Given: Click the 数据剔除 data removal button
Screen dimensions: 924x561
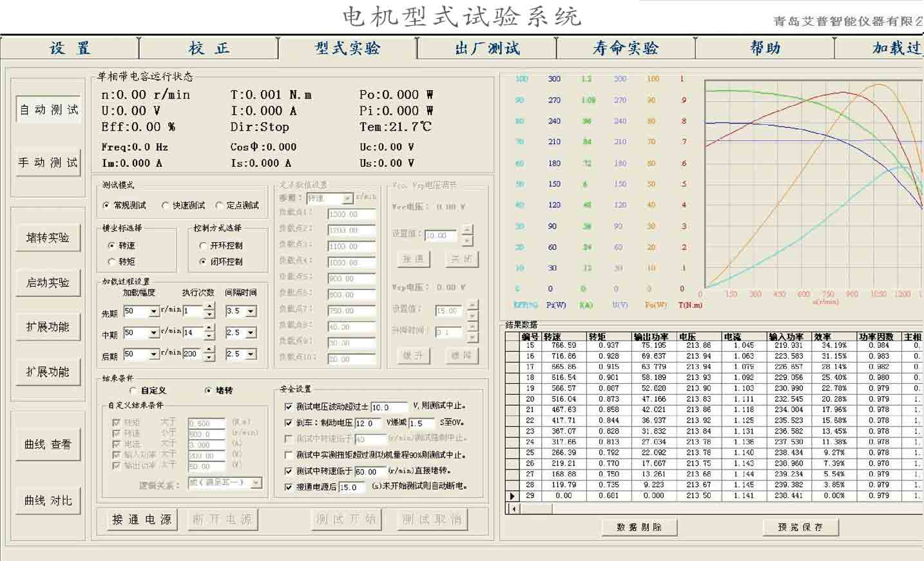Looking at the screenshot, I should tap(639, 527).
